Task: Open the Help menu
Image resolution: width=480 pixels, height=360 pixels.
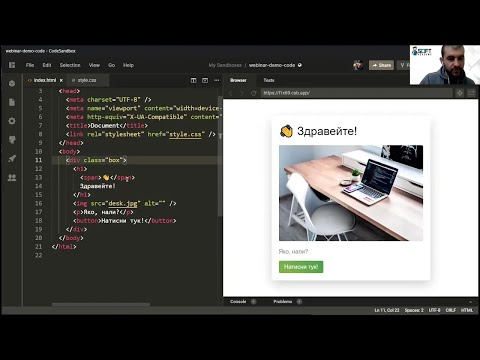Action: 128,65
